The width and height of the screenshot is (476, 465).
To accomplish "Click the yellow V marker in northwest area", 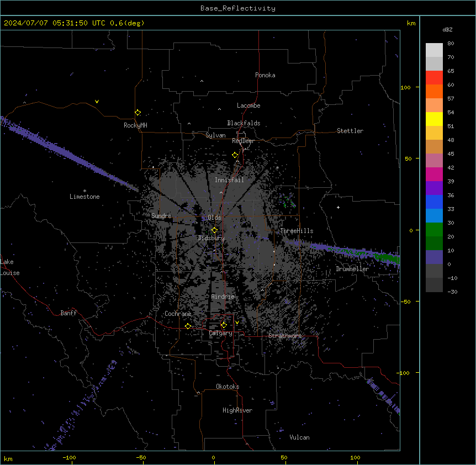I will (97, 102).
